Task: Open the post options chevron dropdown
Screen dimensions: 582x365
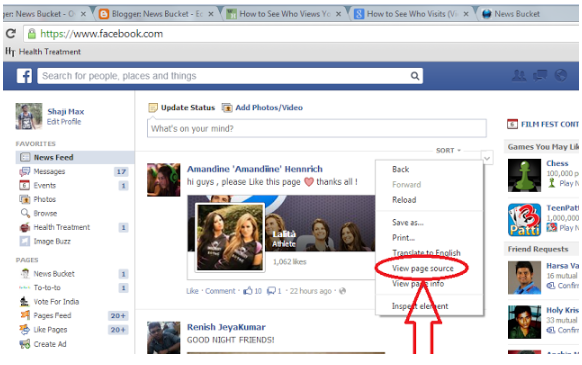Action: click(487, 159)
